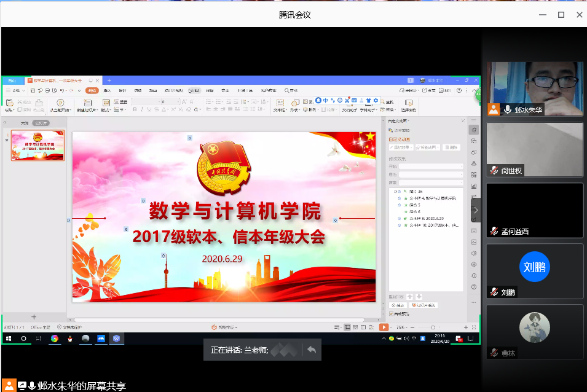This screenshot has height=392, width=587.
Task: Click the orange slideshow play button
Action: 384,327
